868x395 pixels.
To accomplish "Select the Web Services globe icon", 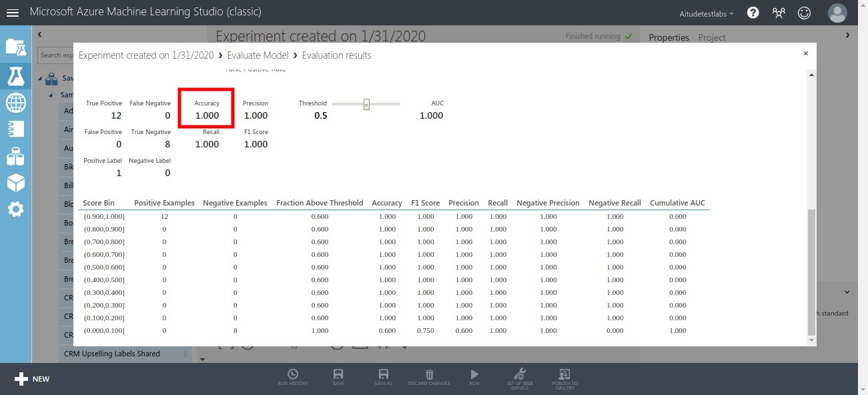I will 15,103.
